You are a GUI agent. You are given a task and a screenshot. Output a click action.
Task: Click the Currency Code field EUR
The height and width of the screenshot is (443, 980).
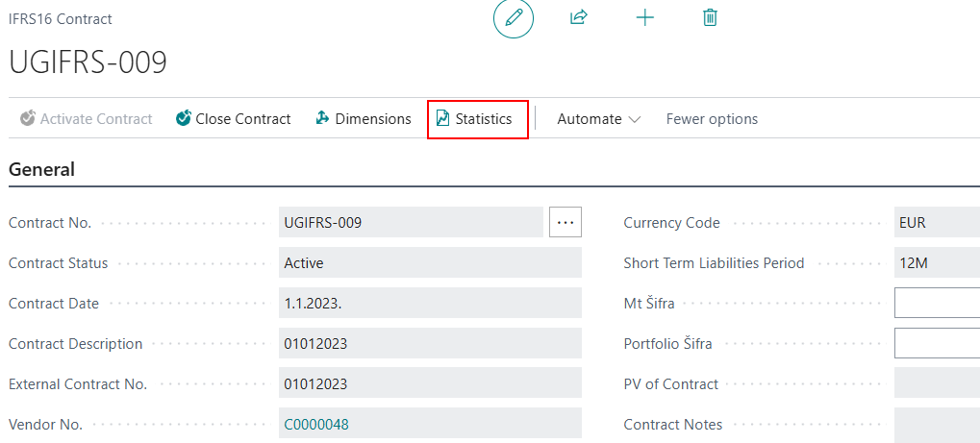pos(937,222)
